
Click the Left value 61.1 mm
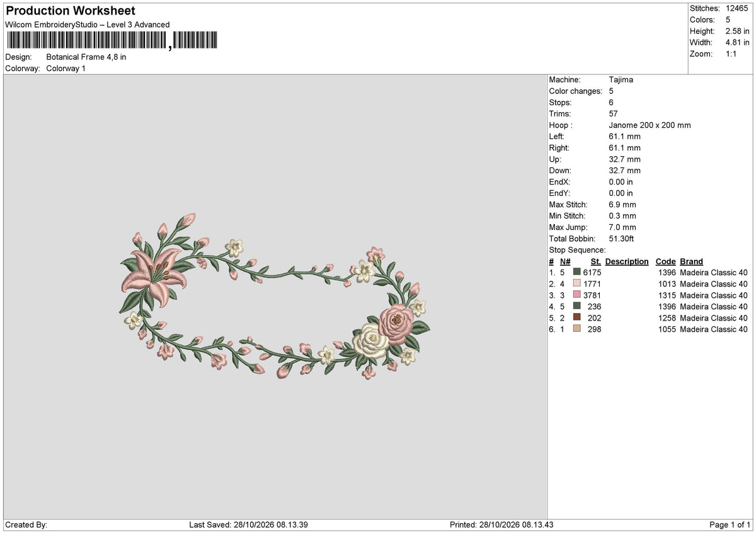[x=625, y=137]
